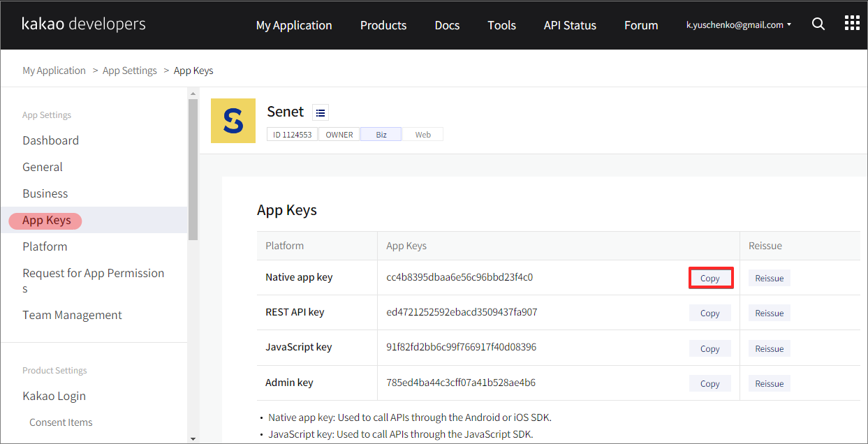Go to API Status page
Viewport: 868px width, 444px height.
click(570, 25)
